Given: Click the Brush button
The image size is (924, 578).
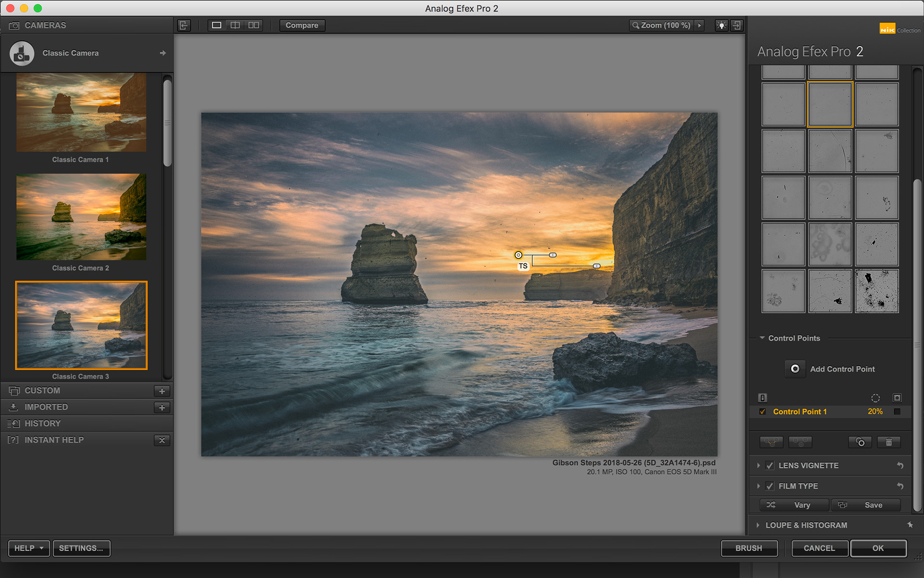Looking at the screenshot, I should 748,548.
